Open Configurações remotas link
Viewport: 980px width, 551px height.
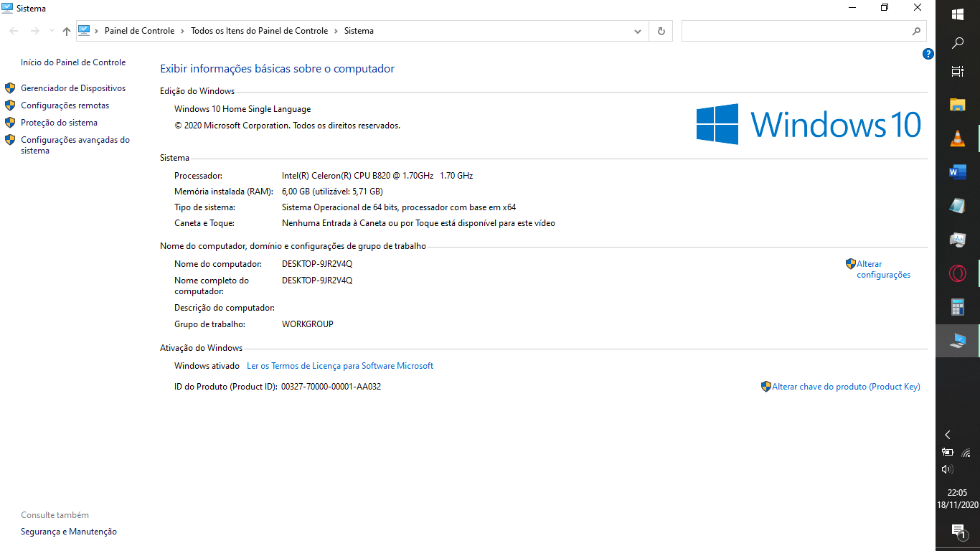click(65, 105)
